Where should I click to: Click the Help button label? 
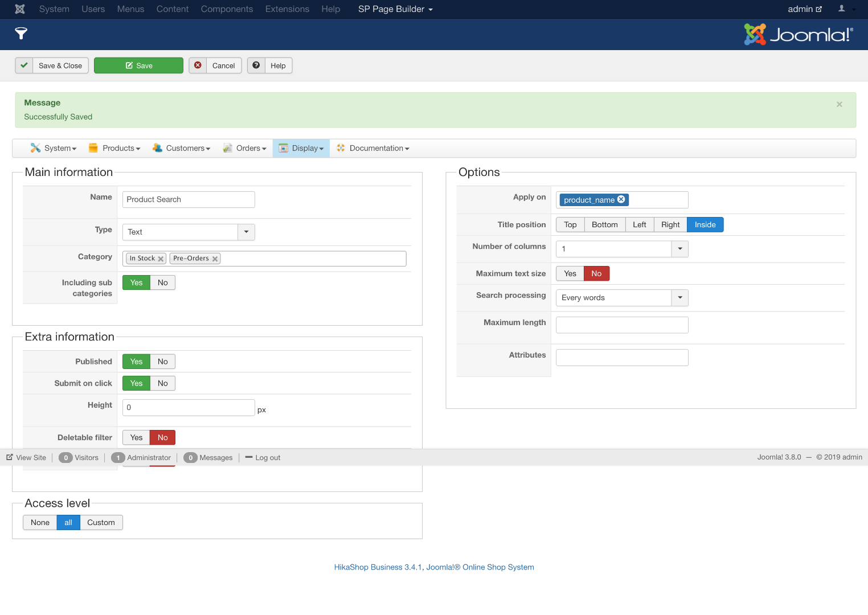279,65
